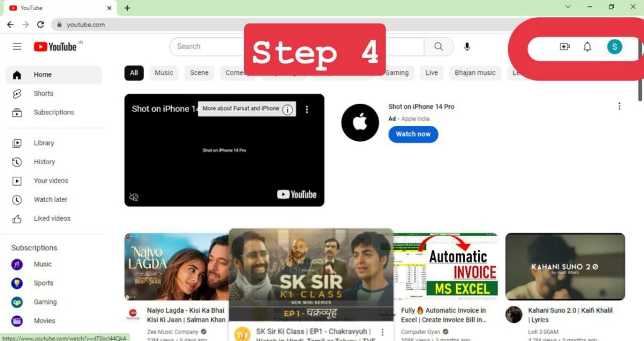Close the YouTube browser tab

tap(109, 8)
